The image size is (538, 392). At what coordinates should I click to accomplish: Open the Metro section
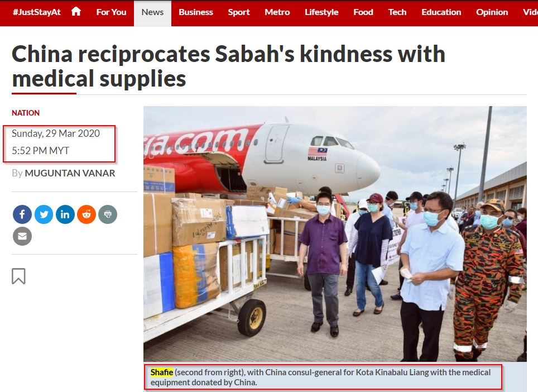pos(277,12)
